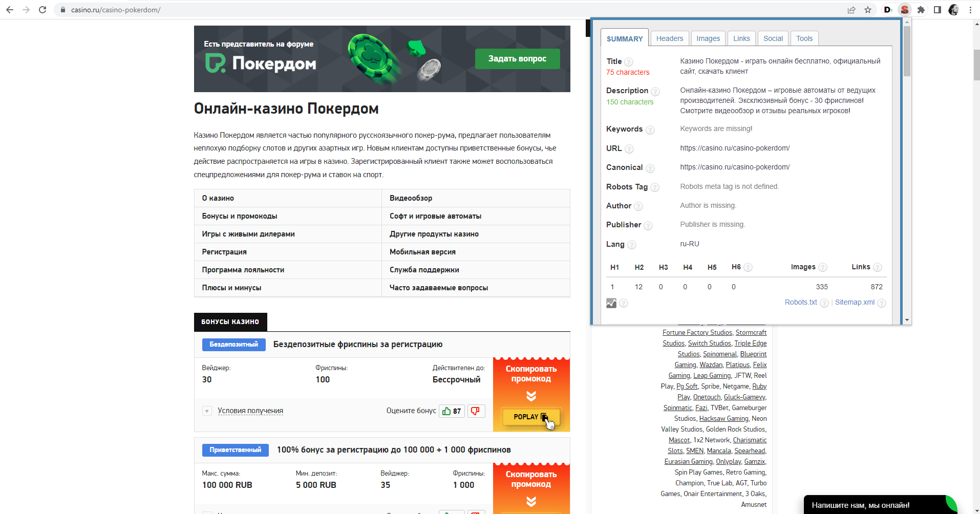Jump to Служба поддержки section

tap(424, 270)
